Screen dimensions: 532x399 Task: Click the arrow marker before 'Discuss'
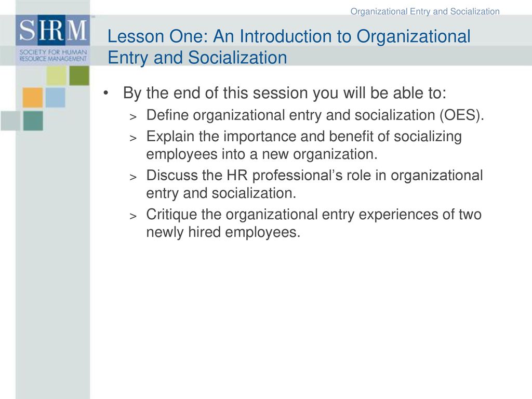(x=133, y=177)
